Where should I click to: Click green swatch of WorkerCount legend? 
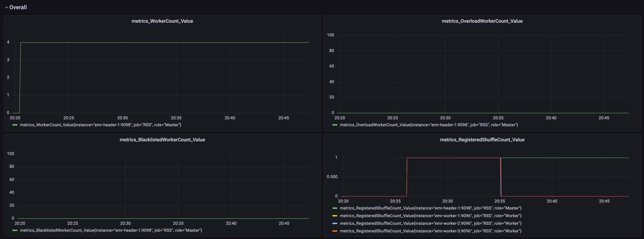pos(15,125)
